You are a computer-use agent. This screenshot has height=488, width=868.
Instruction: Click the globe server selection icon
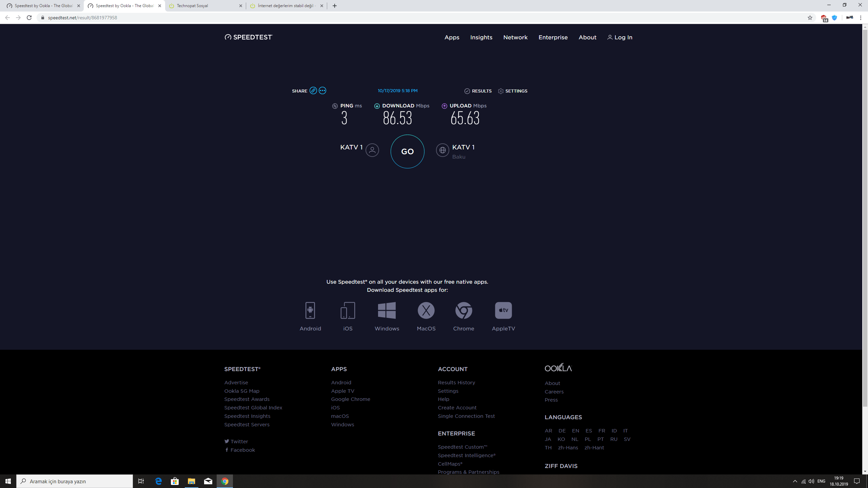pyautogui.click(x=442, y=150)
